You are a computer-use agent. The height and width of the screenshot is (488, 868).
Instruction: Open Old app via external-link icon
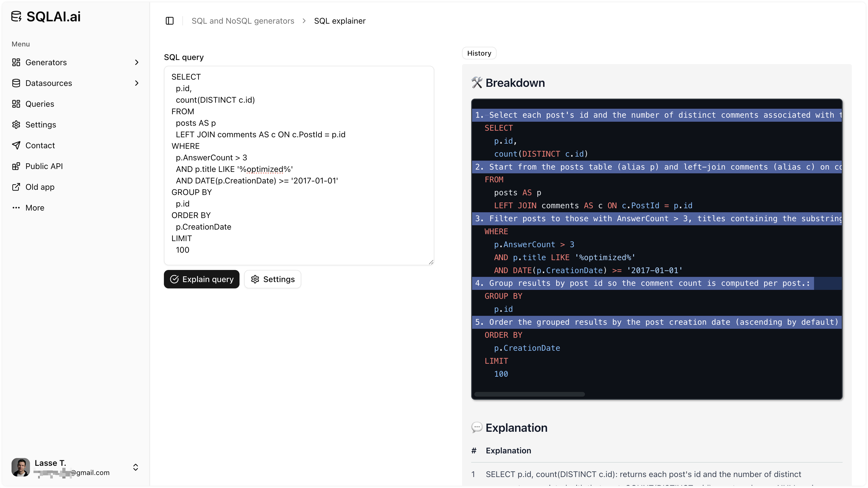point(16,187)
